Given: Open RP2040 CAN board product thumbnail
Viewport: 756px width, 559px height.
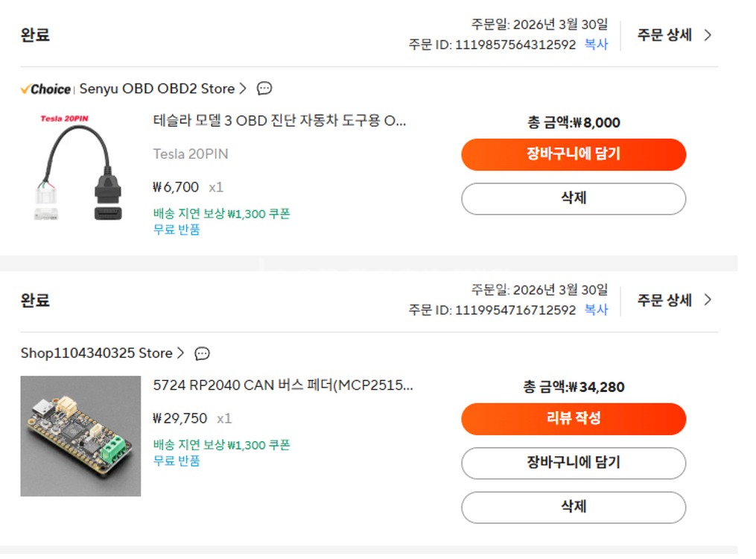Looking at the screenshot, I should coord(80,436).
